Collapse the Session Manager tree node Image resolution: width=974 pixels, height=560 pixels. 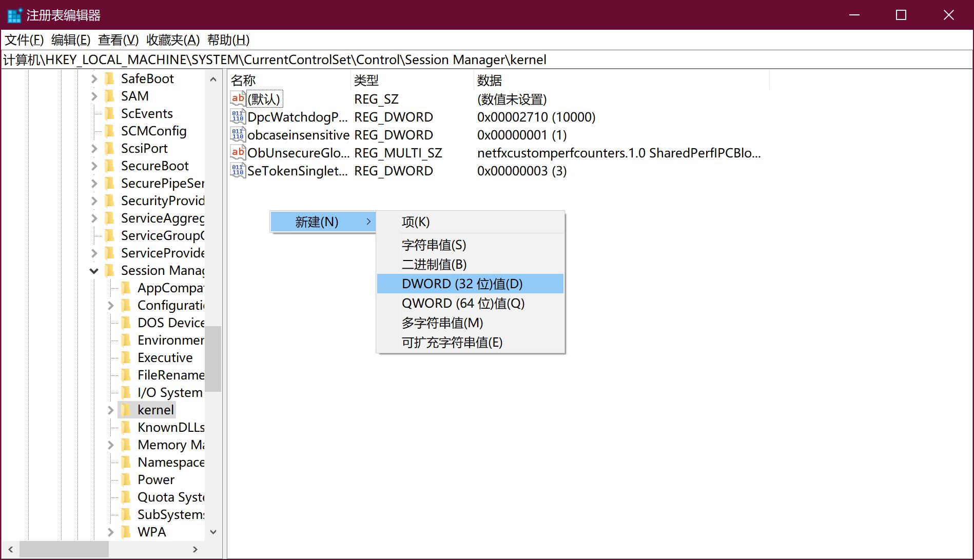94,271
